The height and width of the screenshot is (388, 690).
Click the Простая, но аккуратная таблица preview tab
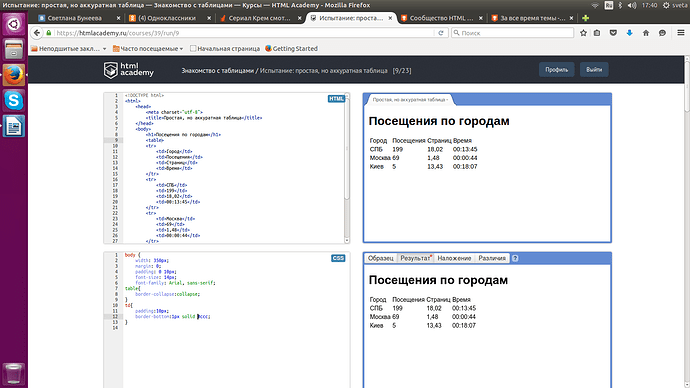coord(410,100)
